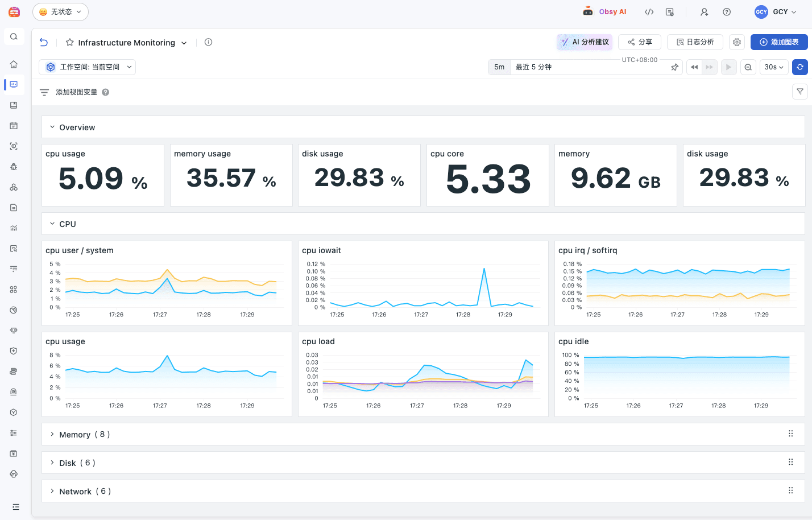The width and height of the screenshot is (812, 520).
Task: Click the 分享 share button
Action: click(x=640, y=42)
